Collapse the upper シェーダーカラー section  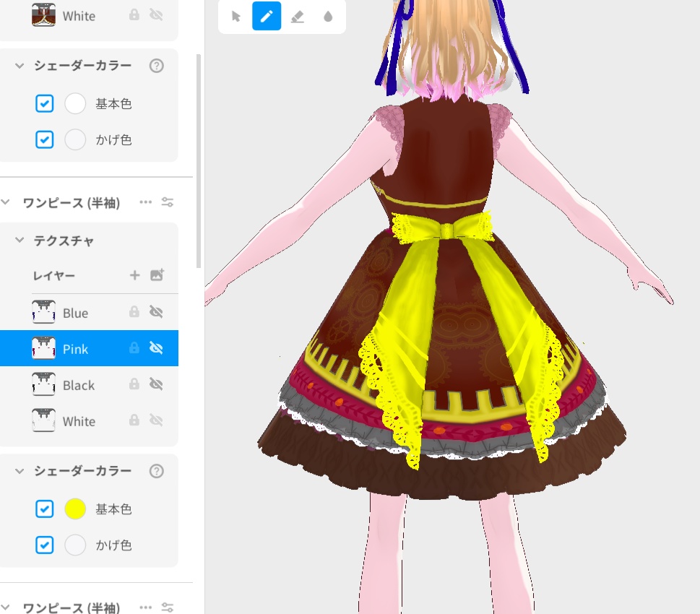[x=20, y=66]
